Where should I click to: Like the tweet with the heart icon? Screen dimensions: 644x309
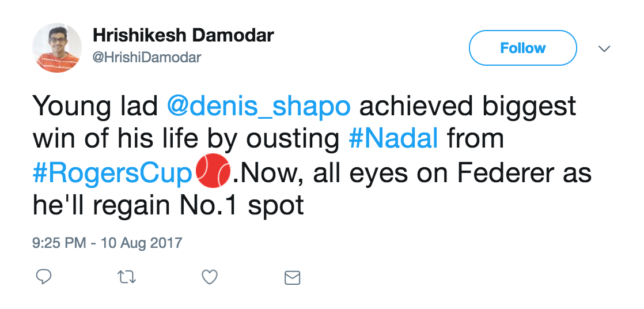click(x=210, y=278)
